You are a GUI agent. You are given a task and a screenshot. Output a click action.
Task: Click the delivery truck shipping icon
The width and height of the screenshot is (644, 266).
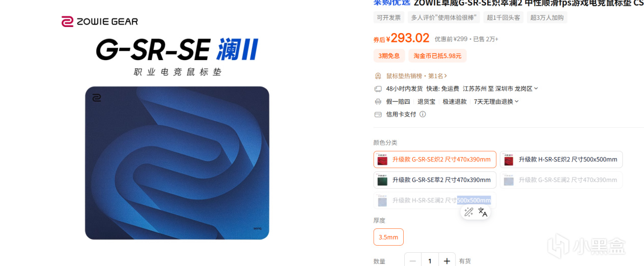point(378,88)
